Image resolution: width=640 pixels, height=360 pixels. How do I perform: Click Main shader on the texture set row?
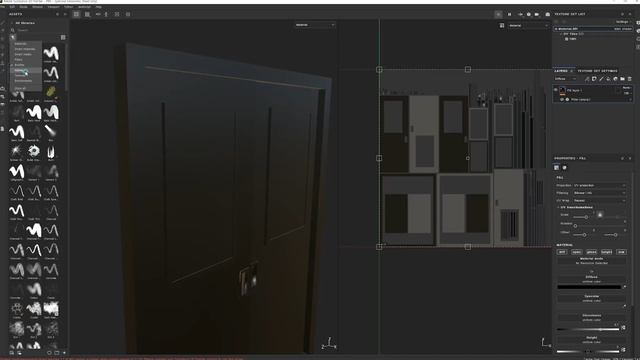pyautogui.click(x=623, y=29)
